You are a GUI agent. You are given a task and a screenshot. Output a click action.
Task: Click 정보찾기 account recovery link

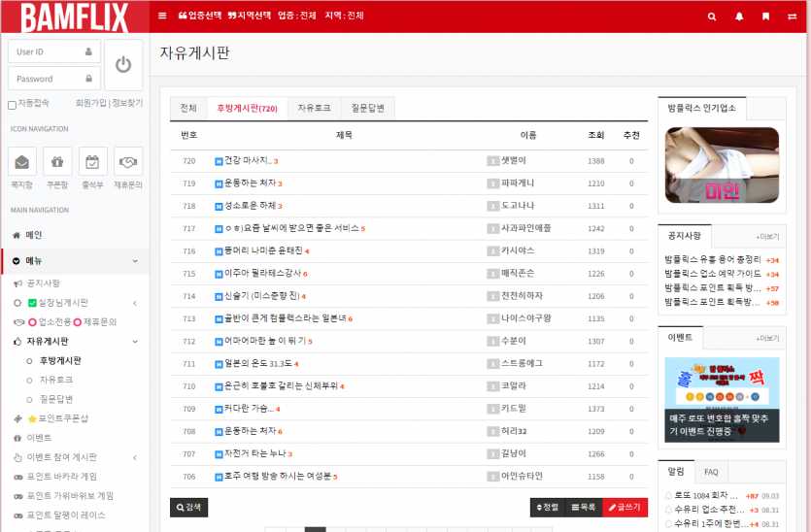pyautogui.click(x=127, y=103)
